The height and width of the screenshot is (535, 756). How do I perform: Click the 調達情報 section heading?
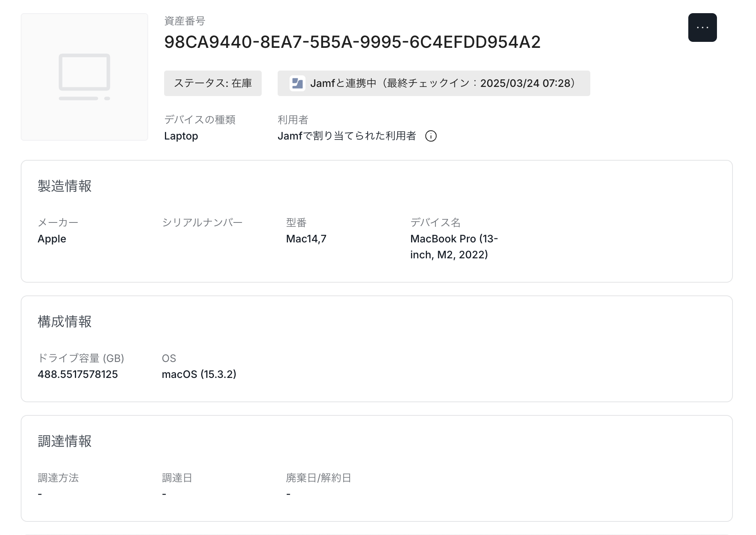(65, 441)
